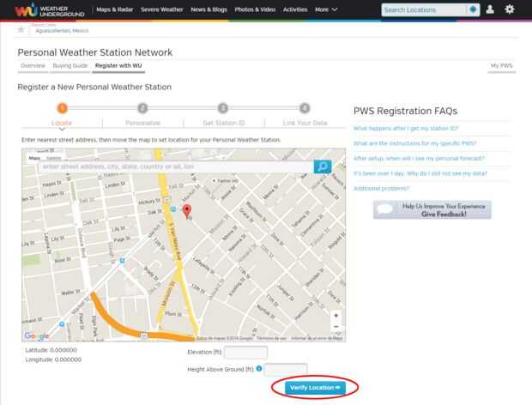Focus the Elevation (ft) input field

[245, 353]
